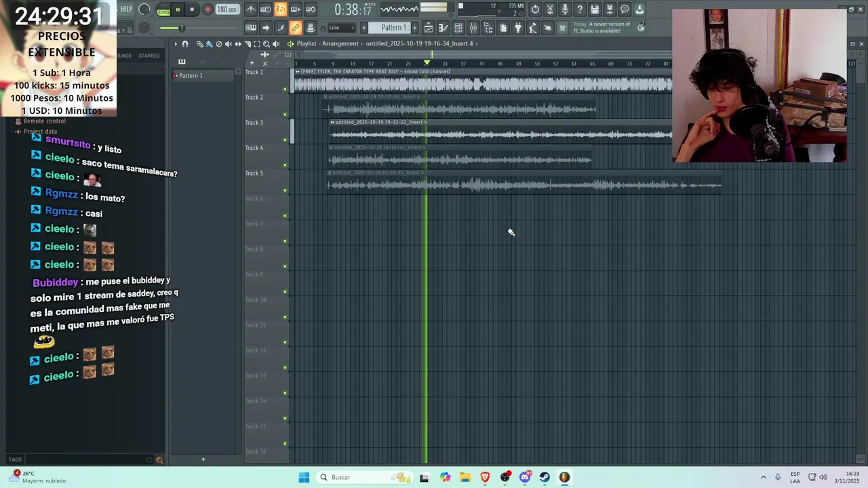
Task: Select the playlist Slip tool
Action: tap(238, 44)
